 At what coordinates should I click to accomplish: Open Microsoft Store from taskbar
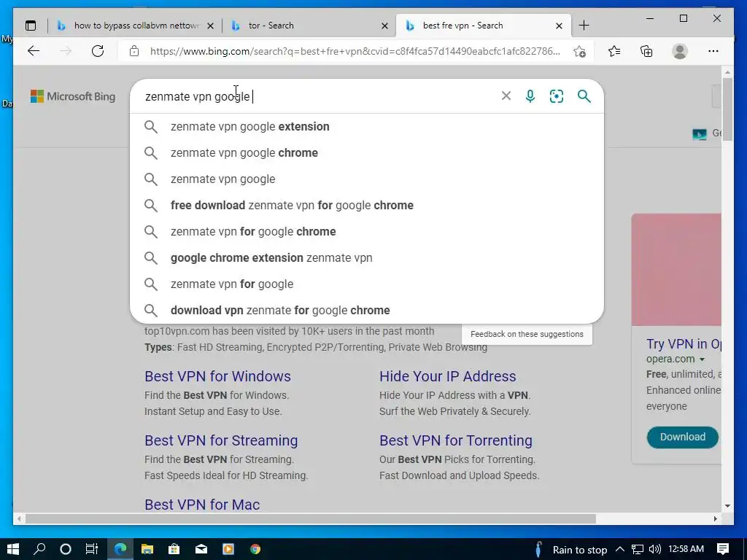tap(174, 549)
